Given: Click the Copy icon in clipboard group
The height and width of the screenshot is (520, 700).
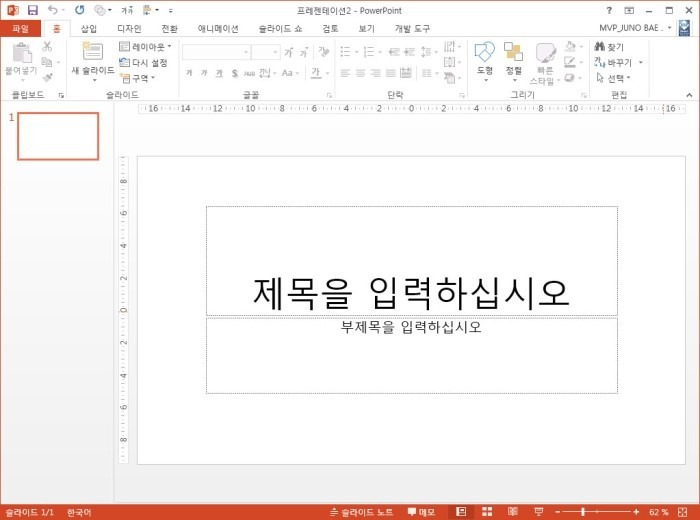Looking at the screenshot, I should 46,62.
